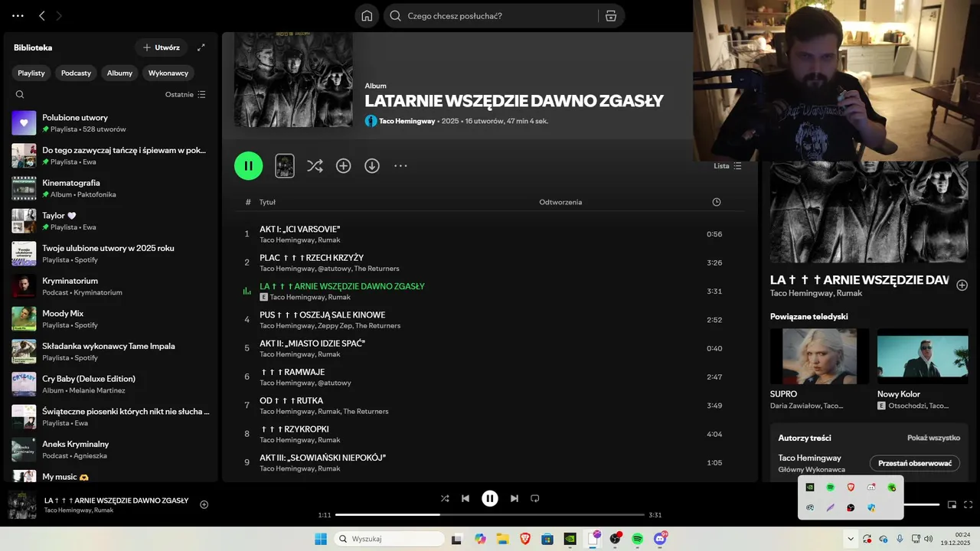Open the album preview thumbnail beside pause button
Screen dimensions: 980x551
285,166
